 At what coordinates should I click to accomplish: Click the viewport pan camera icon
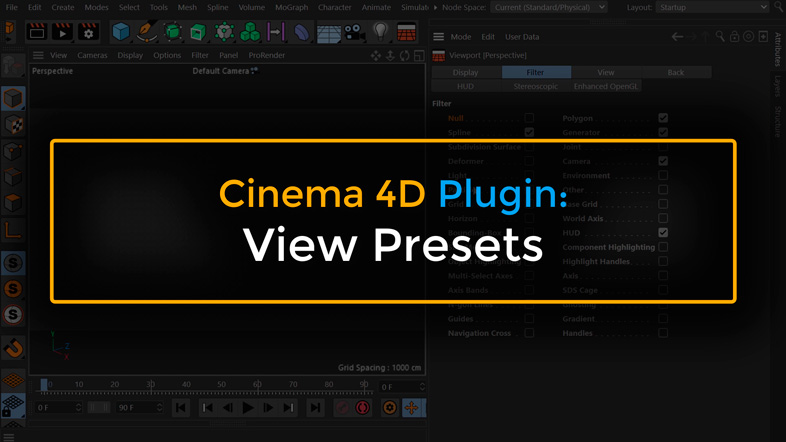(x=375, y=56)
